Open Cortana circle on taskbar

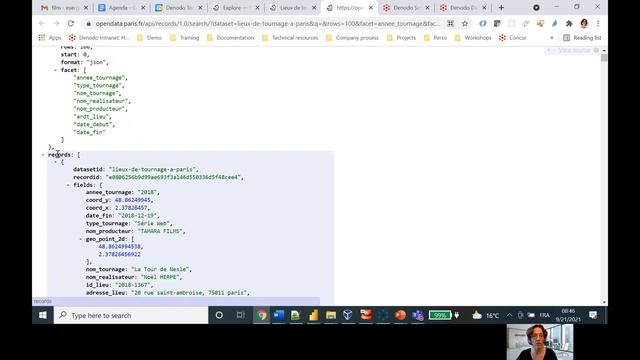[219, 315]
